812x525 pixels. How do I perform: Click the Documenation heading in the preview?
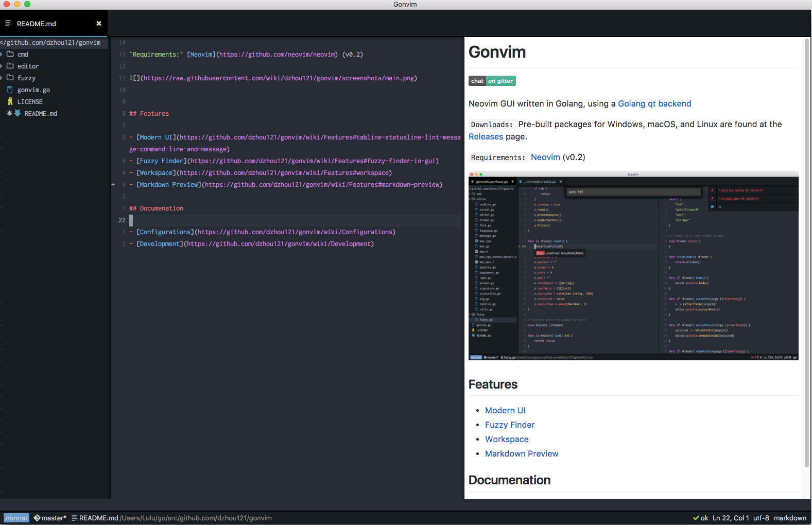509,480
